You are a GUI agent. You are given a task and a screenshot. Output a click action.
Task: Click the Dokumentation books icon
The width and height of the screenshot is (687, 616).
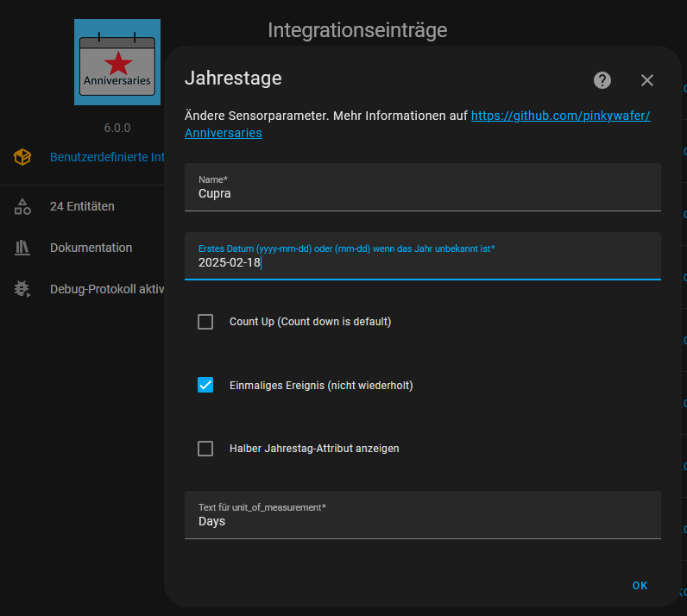click(22, 248)
